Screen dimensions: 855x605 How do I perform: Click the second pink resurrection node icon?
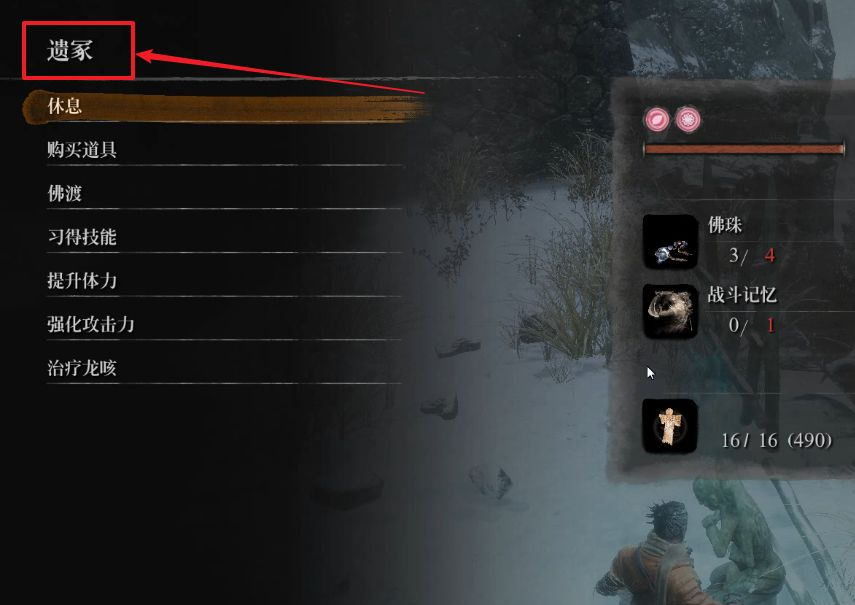click(x=688, y=119)
